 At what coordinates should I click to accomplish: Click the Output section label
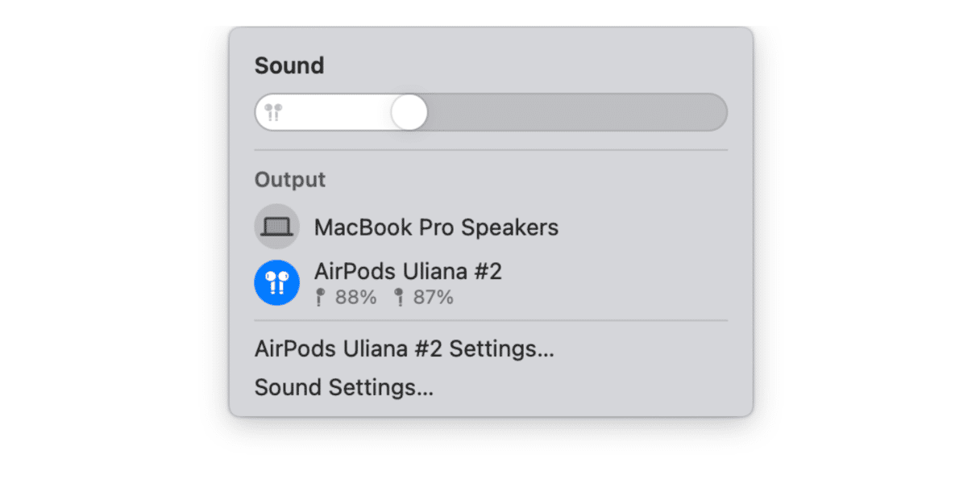point(290,180)
